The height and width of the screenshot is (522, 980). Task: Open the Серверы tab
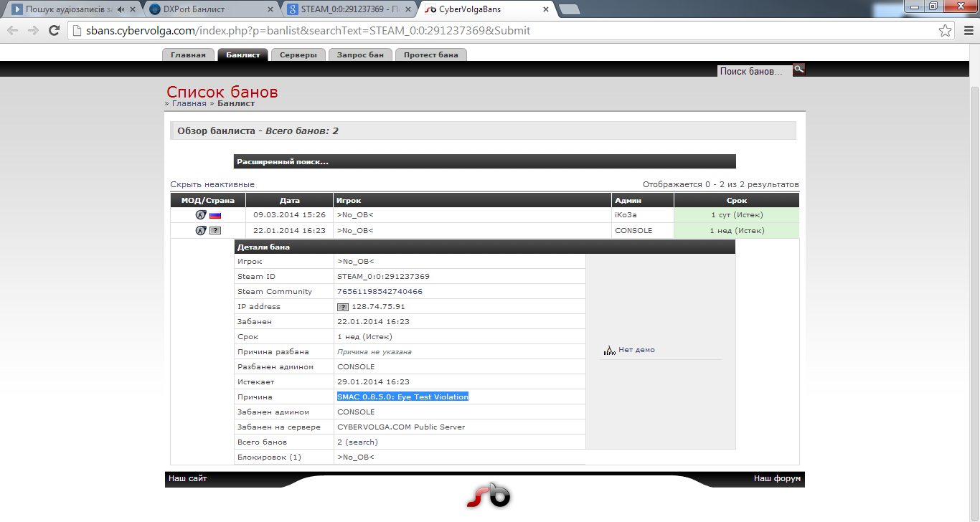pyautogui.click(x=298, y=55)
